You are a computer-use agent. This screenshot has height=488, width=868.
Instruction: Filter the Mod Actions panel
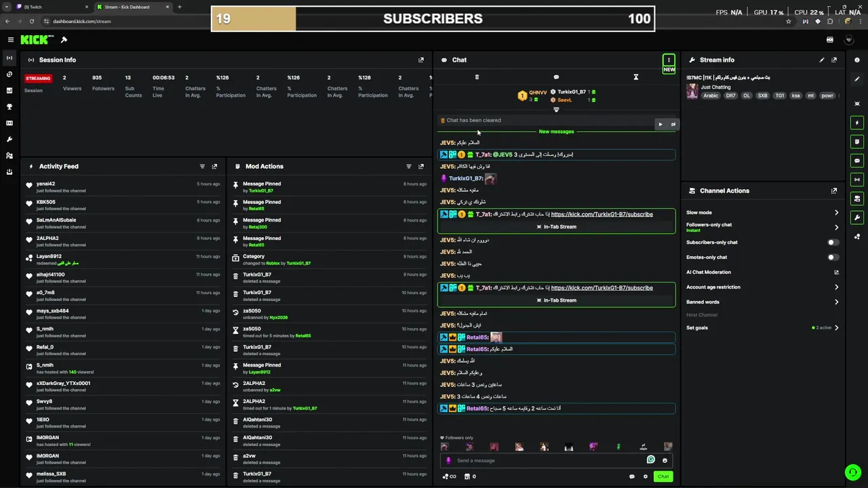tap(408, 166)
